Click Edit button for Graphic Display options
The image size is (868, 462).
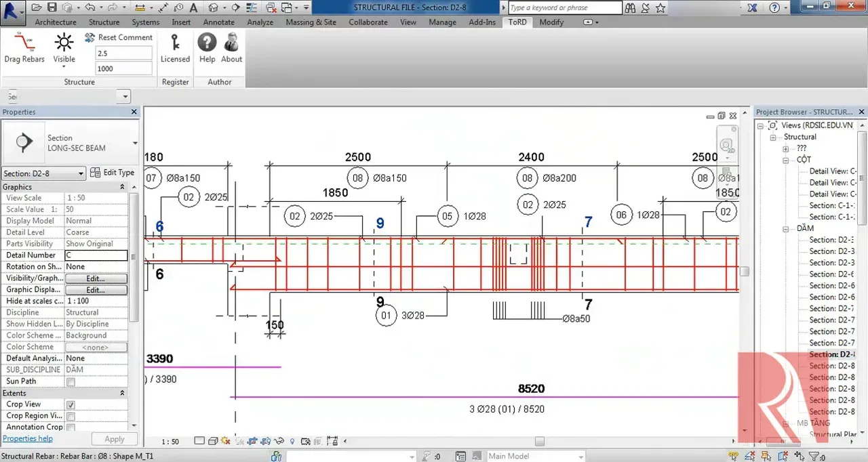[96, 290]
